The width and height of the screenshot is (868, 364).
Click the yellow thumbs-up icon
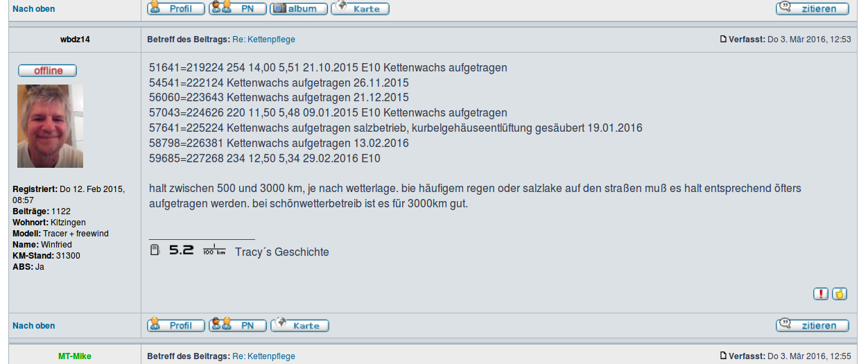point(840,294)
